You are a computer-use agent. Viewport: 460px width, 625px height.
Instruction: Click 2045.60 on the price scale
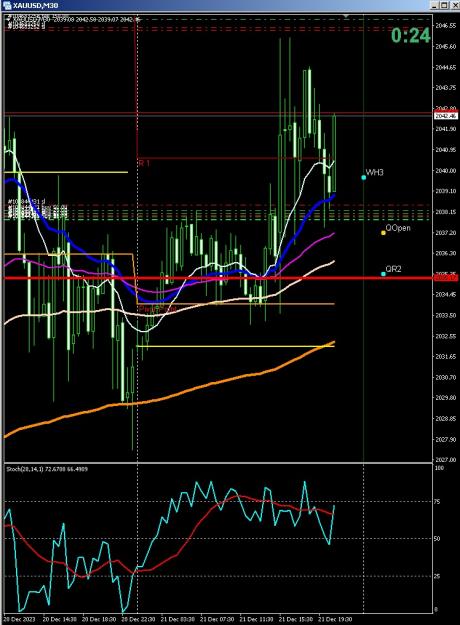pyautogui.click(x=446, y=46)
